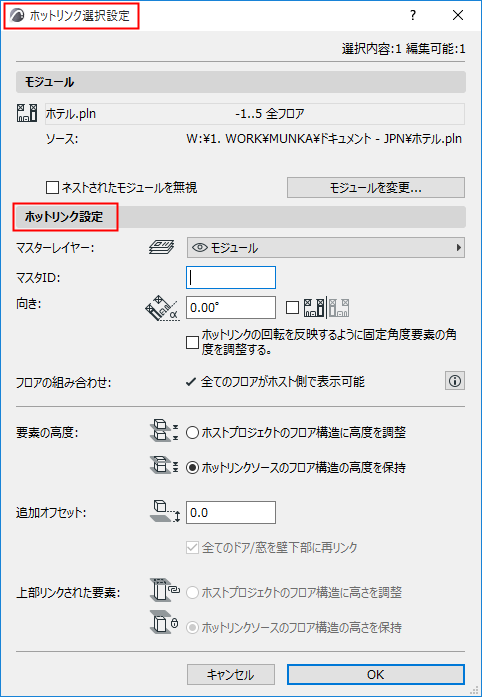Click the icon for keep-source floor height
This screenshot has width=482, height=697.
(164, 466)
